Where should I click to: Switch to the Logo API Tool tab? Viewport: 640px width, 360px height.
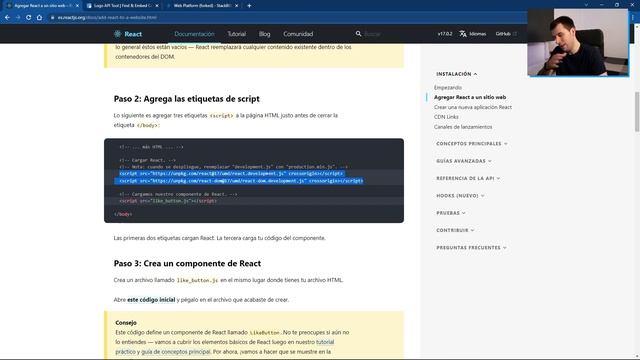pos(122,6)
